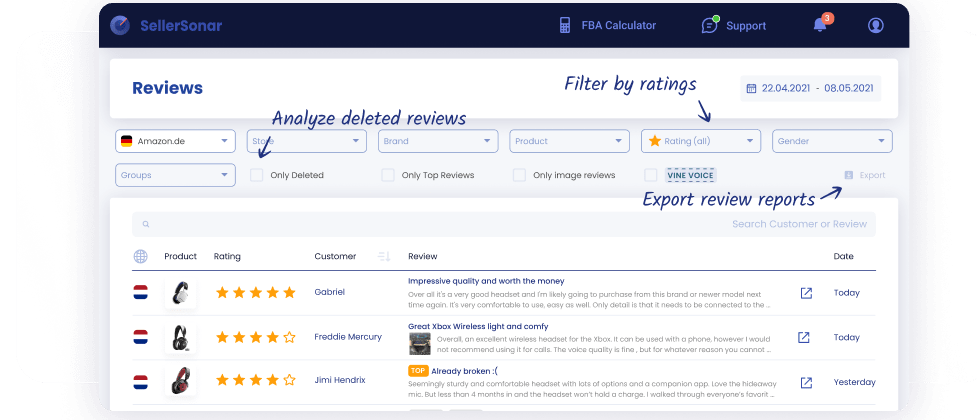Image resolution: width=977 pixels, height=420 pixels.
Task: Open Gabriel's review external link icon
Action: (805, 293)
